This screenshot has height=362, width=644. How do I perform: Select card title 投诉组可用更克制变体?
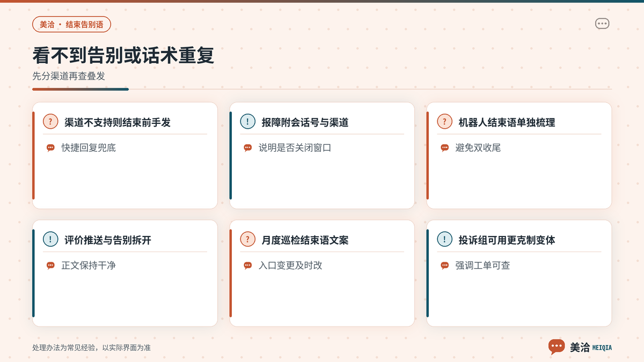507,240
